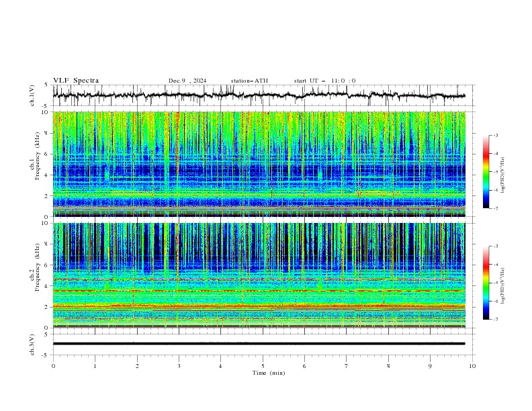Click the ch.1 voltage waveform trace
The height and width of the screenshot is (411, 532).
click(259, 95)
